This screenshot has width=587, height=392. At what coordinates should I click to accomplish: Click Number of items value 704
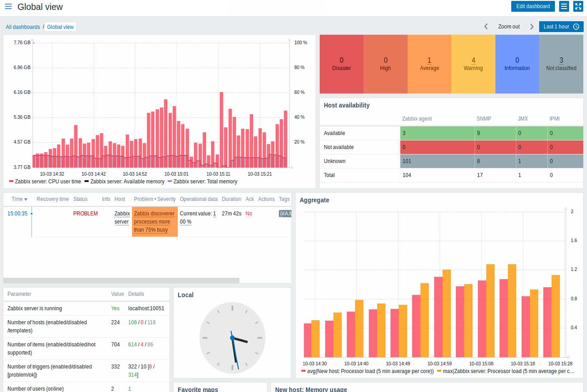click(116, 345)
